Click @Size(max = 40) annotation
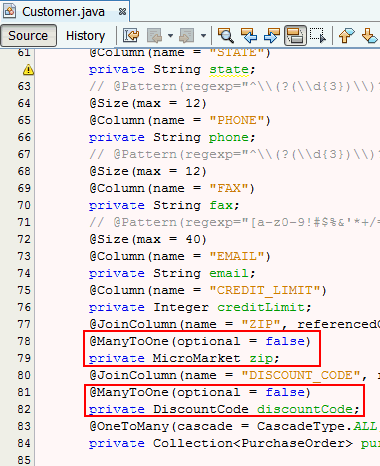The height and width of the screenshot is (466, 380). pos(148,239)
